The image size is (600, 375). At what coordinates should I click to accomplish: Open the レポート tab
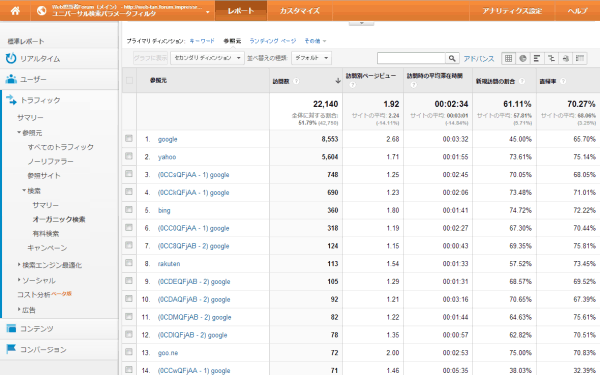[241, 11]
